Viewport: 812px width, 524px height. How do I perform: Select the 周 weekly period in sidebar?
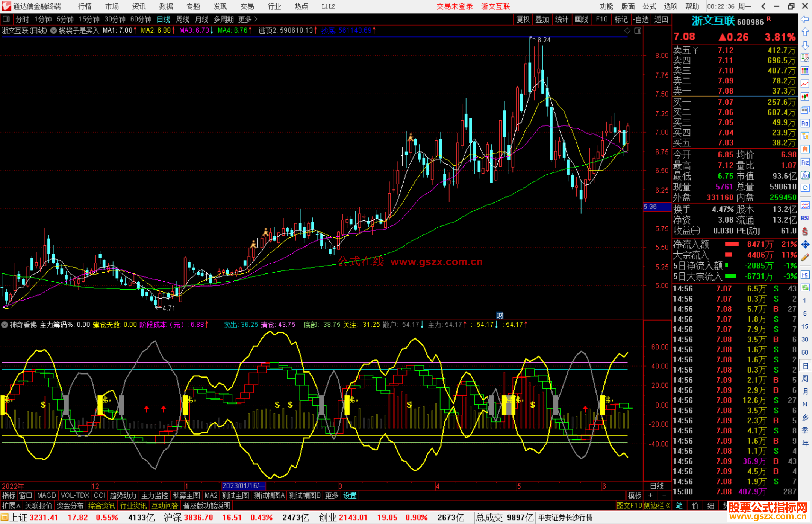point(805,378)
